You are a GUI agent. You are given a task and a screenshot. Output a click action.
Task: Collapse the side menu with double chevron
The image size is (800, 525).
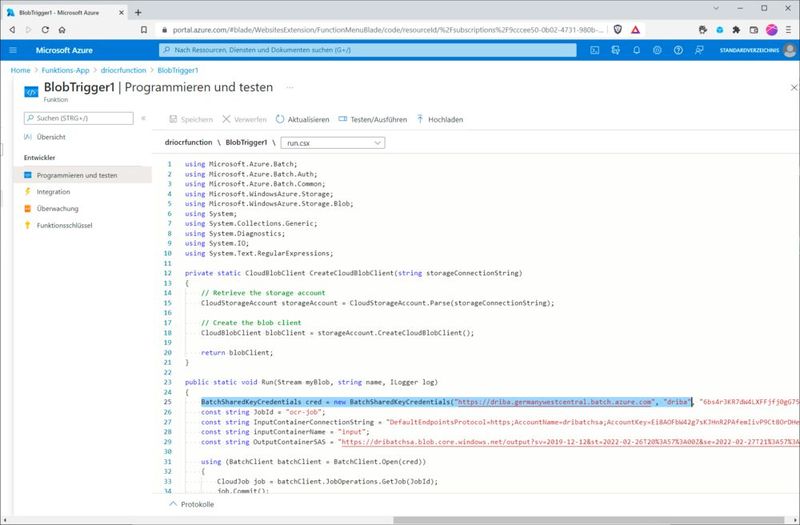point(143,118)
